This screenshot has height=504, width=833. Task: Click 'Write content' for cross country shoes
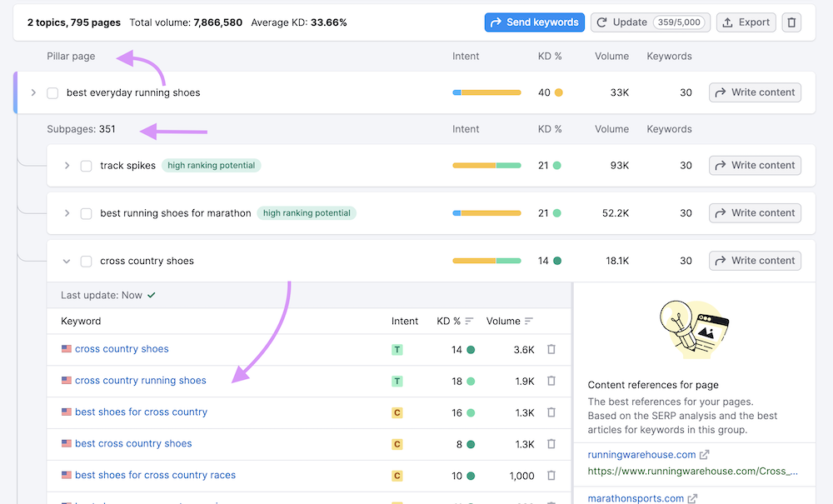point(755,260)
